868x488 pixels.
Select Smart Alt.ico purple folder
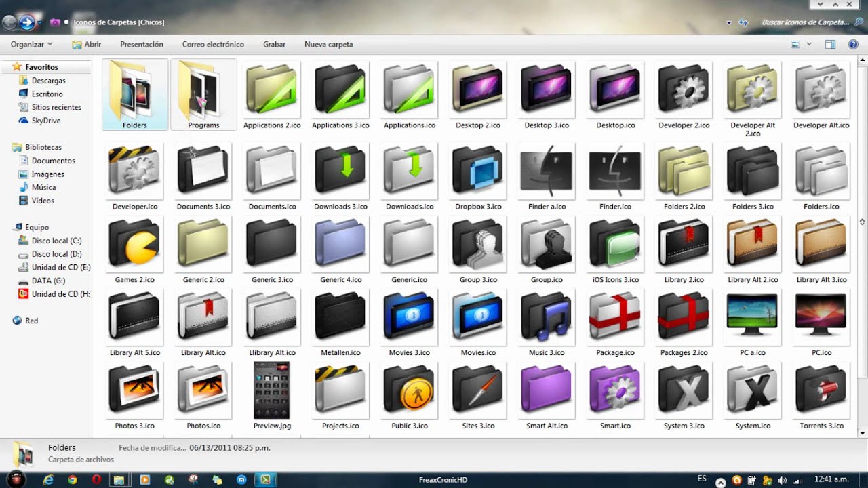tap(547, 395)
